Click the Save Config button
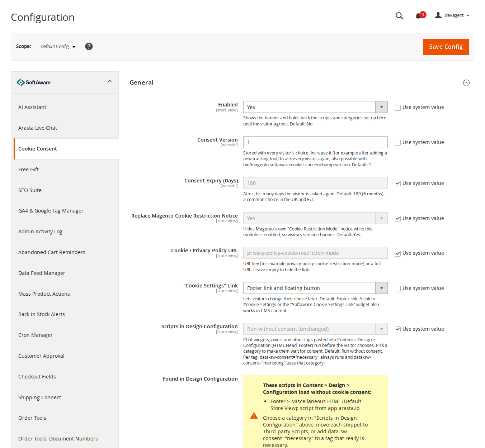 click(446, 47)
